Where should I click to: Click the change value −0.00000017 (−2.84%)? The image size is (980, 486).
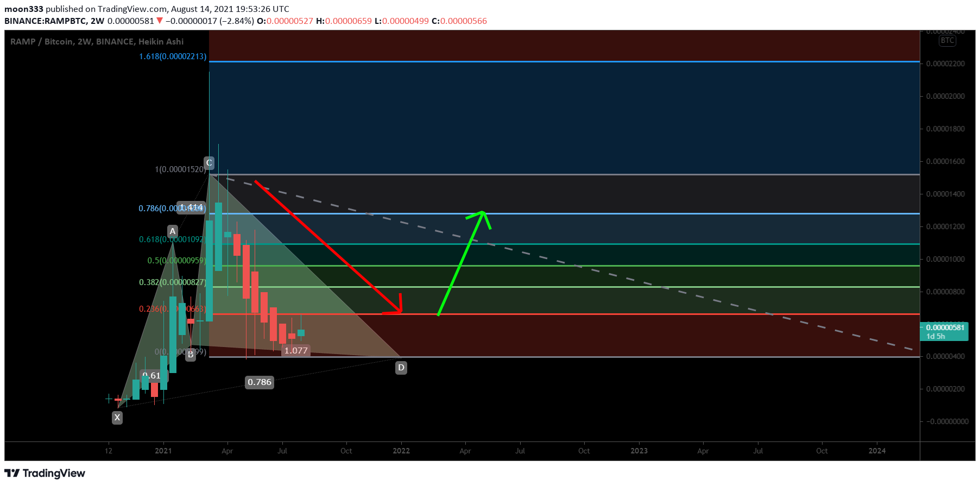coord(210,21)
